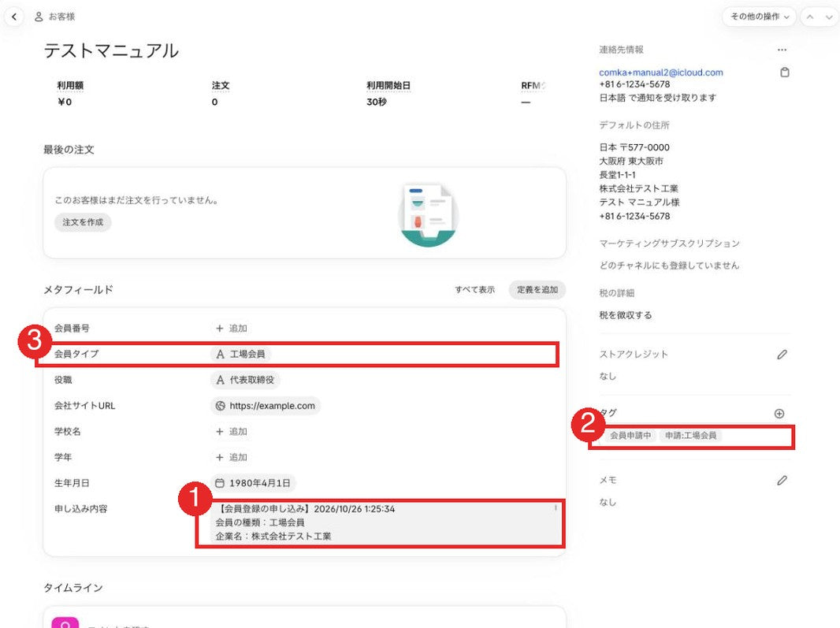Edit store credit with pencil icon
Viewport: 840px width, 628px height.
click(782, 355)
